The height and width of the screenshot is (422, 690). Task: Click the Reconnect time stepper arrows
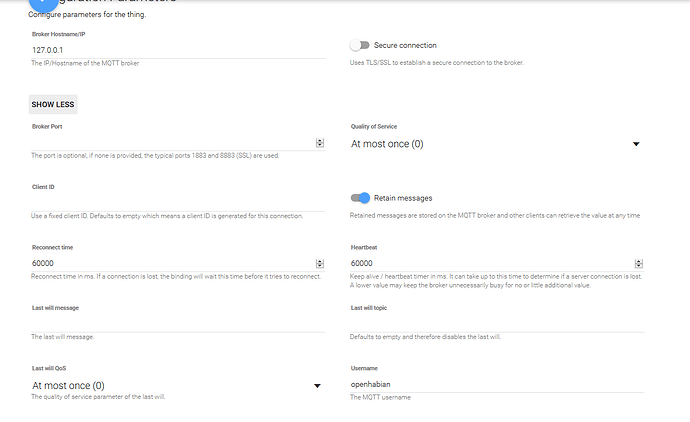pyautogui.click(x=320, y=264)
